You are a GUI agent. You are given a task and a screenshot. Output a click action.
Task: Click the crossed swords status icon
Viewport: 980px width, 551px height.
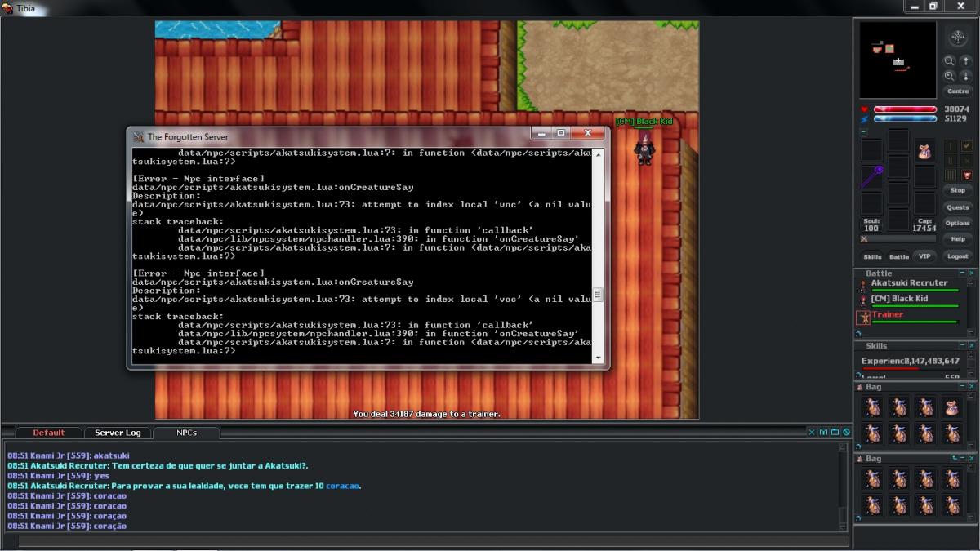coord(865,239)
